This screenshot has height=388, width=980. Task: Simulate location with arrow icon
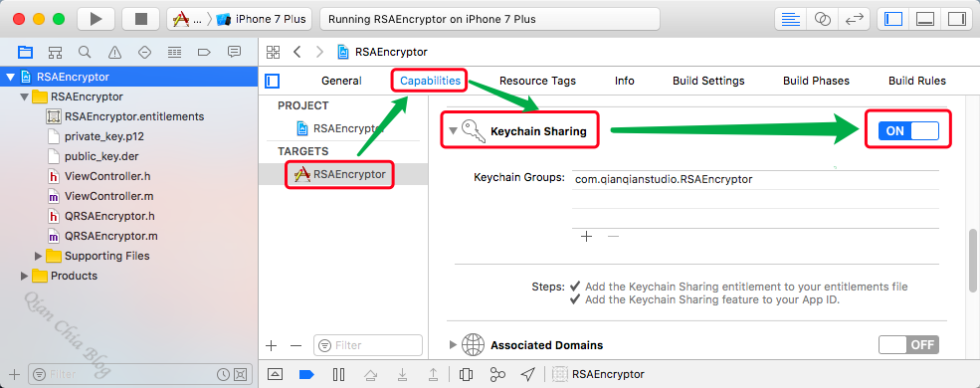(x=528, y=374)
